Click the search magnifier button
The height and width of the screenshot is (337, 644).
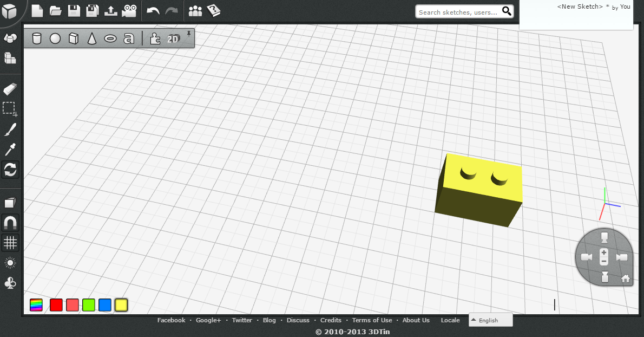(507, 11)
